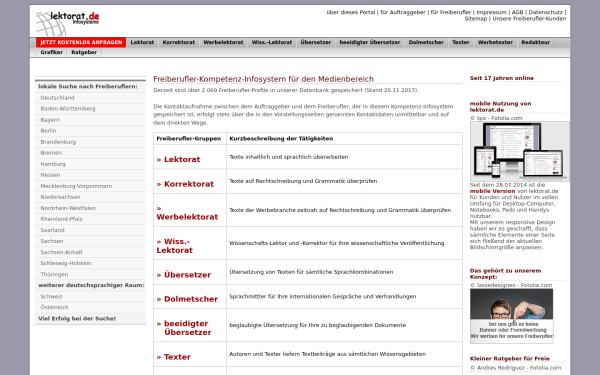
Task: Open the Grafiker navigation tab
Action: 52,52
